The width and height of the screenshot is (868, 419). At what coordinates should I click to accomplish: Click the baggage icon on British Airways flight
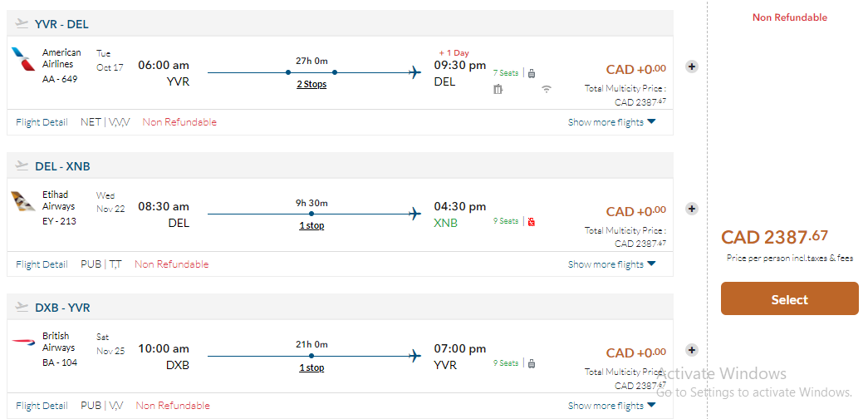click(532, 363)
